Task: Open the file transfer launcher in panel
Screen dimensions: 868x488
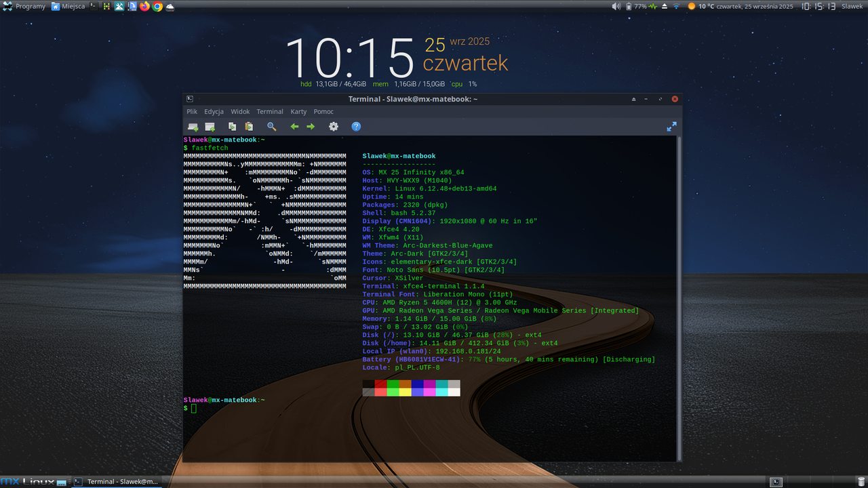Action: tap(132, 6)
